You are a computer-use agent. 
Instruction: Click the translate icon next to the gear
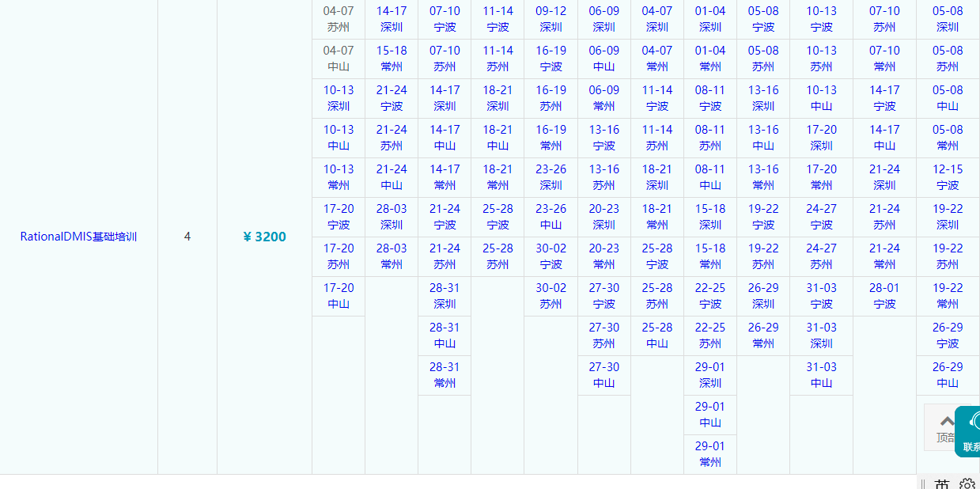944,483
